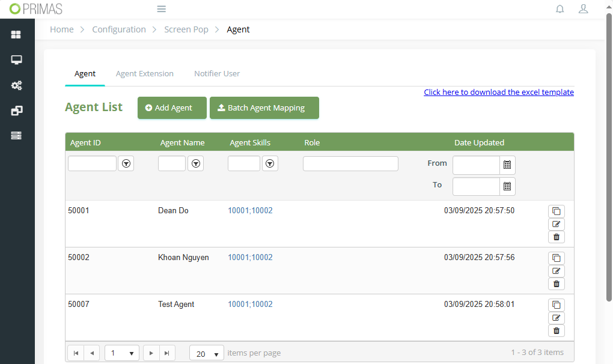The width and height of the screenshot is (613, 364).
Task: Download the excel template via link
Action: (x=498, y=92)
